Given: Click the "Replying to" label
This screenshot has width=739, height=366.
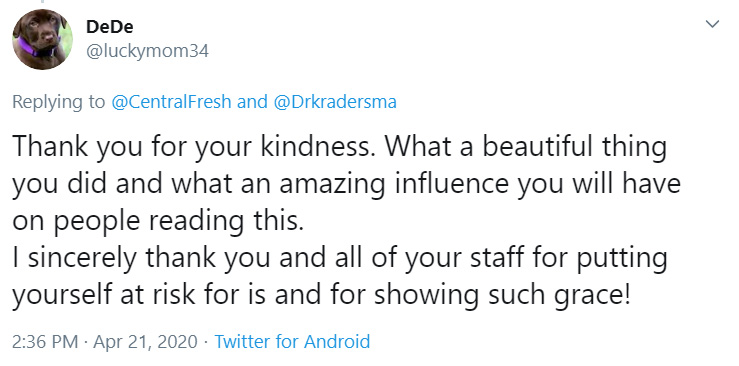Looking at the screenshot, I should pyautogui.click(x=58, y=102).
